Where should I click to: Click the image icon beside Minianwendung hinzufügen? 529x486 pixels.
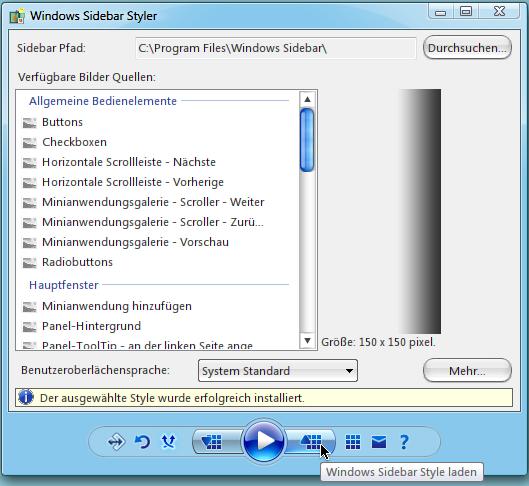[29, 307]
